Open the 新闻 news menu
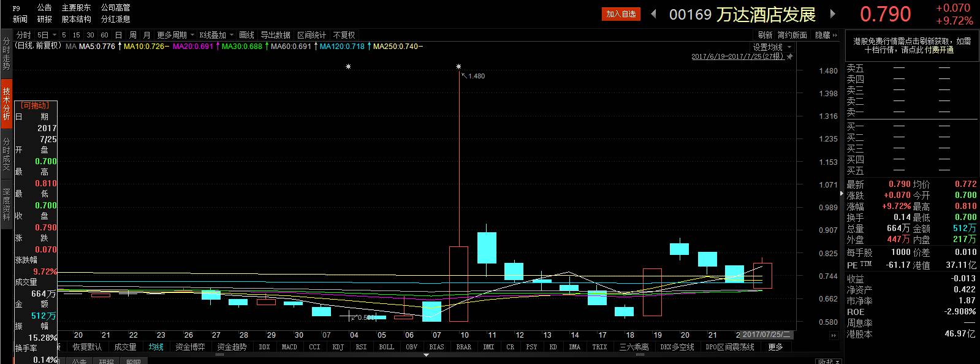Viewport: 980px width, 364px height. click(x=20, y=20)
